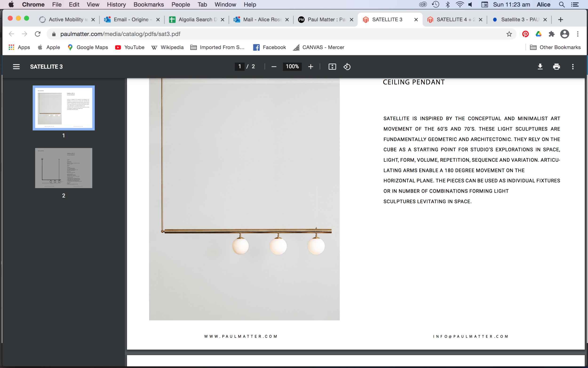
Task: Open the Chrome extensions puzzle icon
Action: tap(551, 34)
